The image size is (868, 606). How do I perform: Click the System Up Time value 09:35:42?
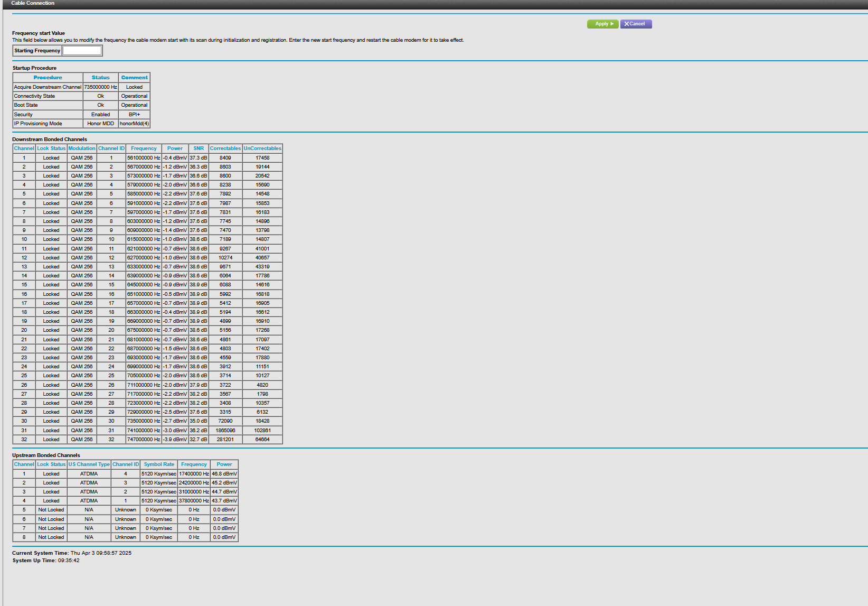69,561
